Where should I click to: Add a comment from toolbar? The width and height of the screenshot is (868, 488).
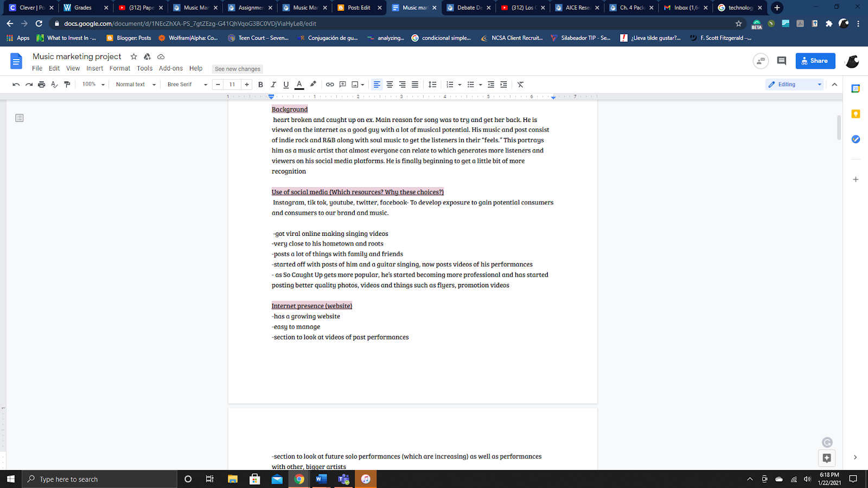pos(343,85)
